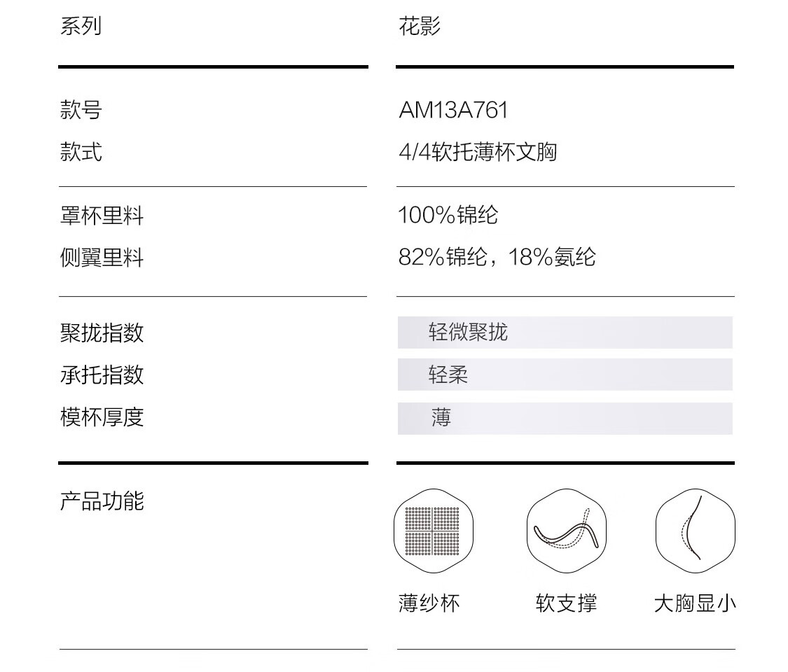The height and width of the screenshot is (672, 788).
Task: Click the 大胸显小 curve icon
Action: tap(696, 531)
